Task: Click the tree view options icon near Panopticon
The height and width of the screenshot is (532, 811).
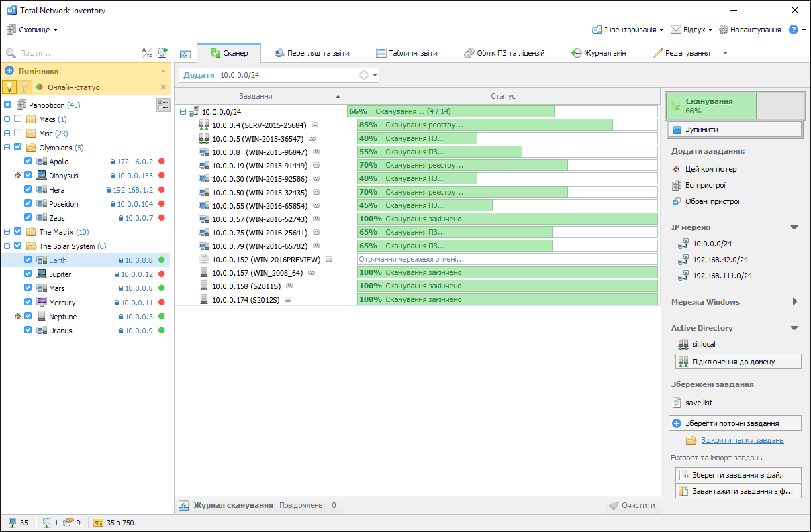Action: (163, 105)
